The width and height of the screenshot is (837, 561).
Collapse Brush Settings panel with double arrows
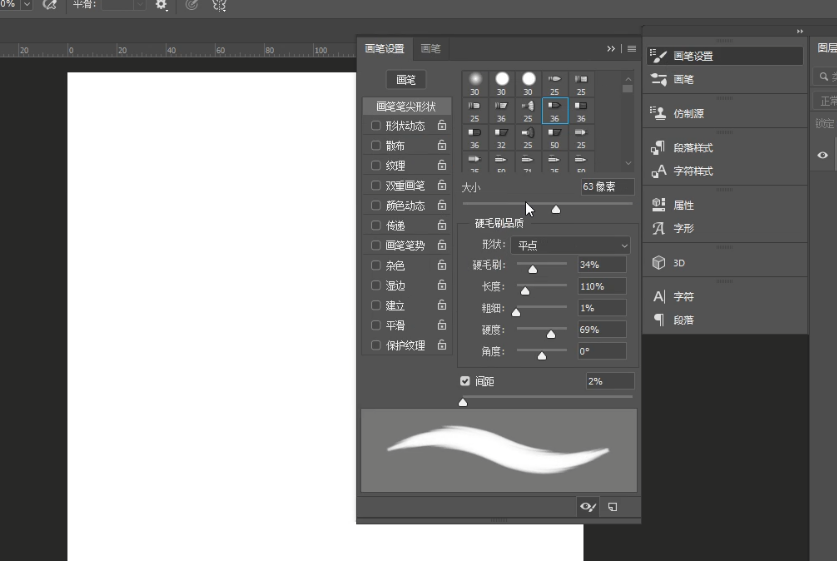[611, 49]
